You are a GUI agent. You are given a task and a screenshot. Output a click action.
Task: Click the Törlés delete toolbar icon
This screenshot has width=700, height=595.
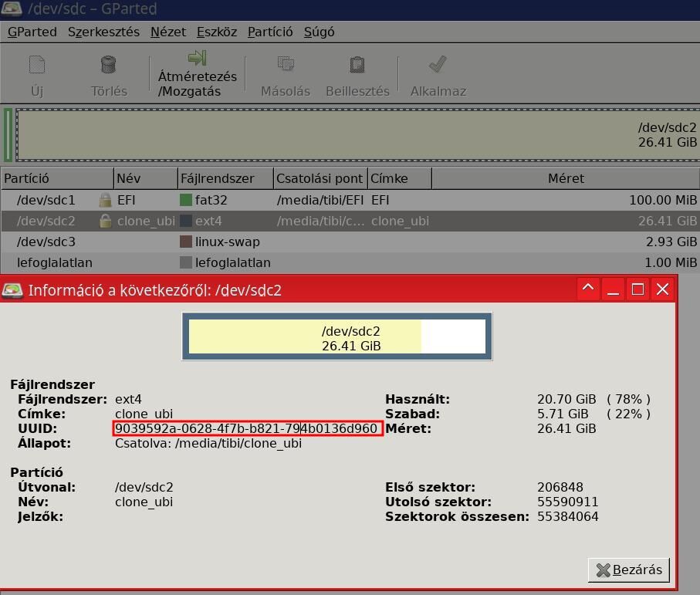point(109,65)
